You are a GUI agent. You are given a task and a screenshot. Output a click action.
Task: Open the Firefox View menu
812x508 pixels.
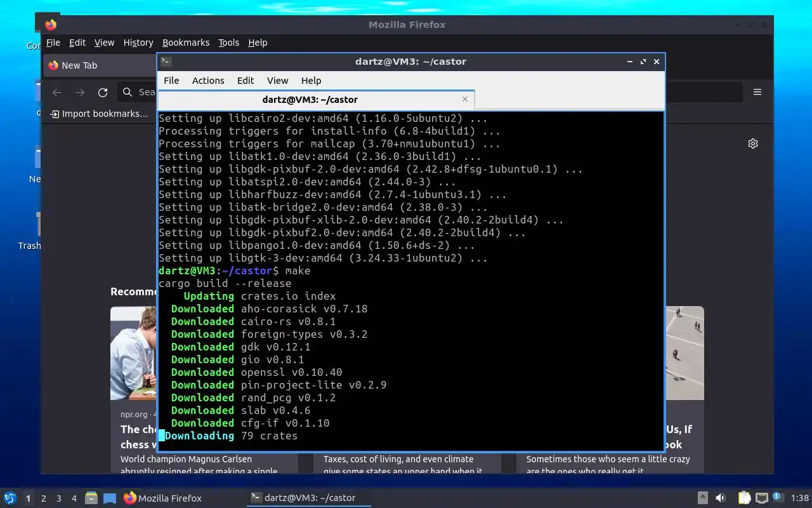(104, 43)
